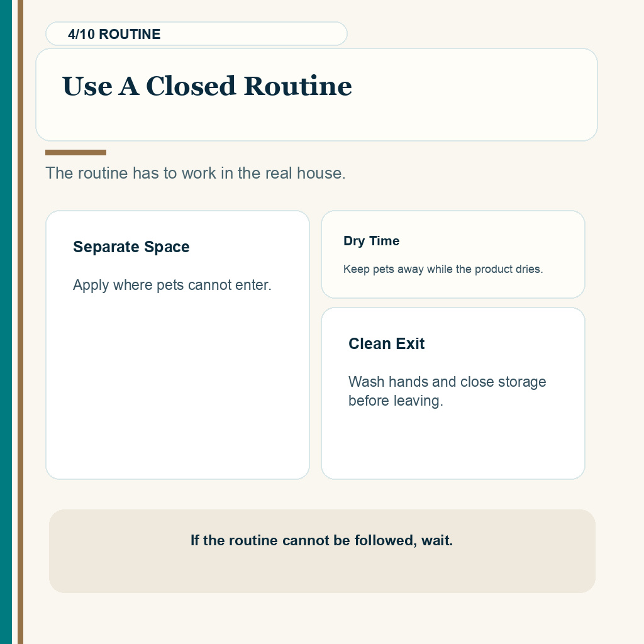Viewport: 644px width, 644px height.
Task: Click the Dry Time heading
Action: click(371, 241)
